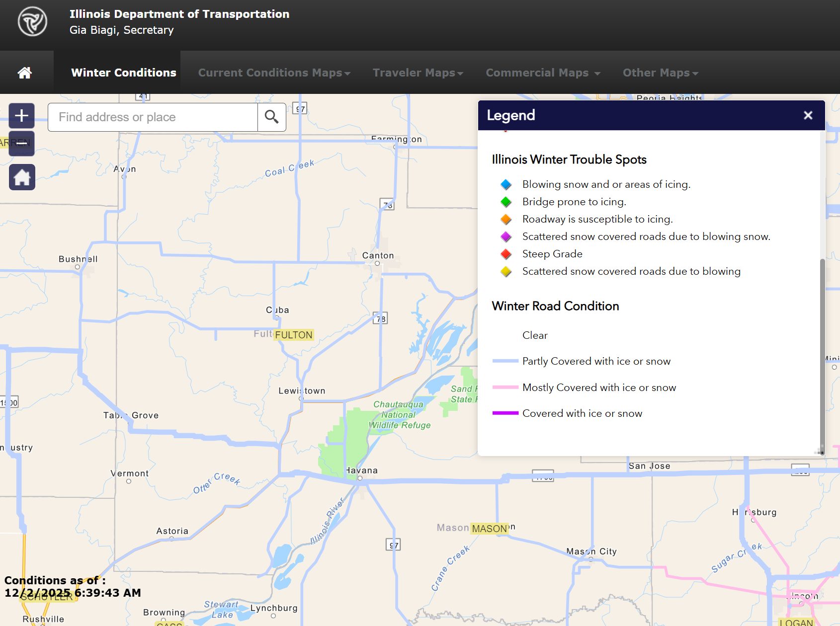The image size is (840, 626).
Task: Open Current Conditions Maps dropdown
Action: 274,73
